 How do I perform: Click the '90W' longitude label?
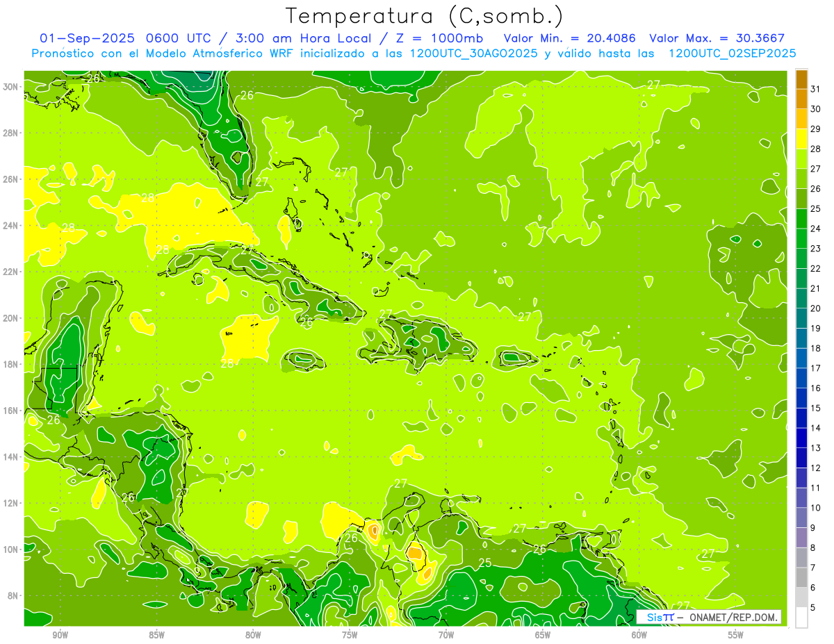[x=60, y=635]
